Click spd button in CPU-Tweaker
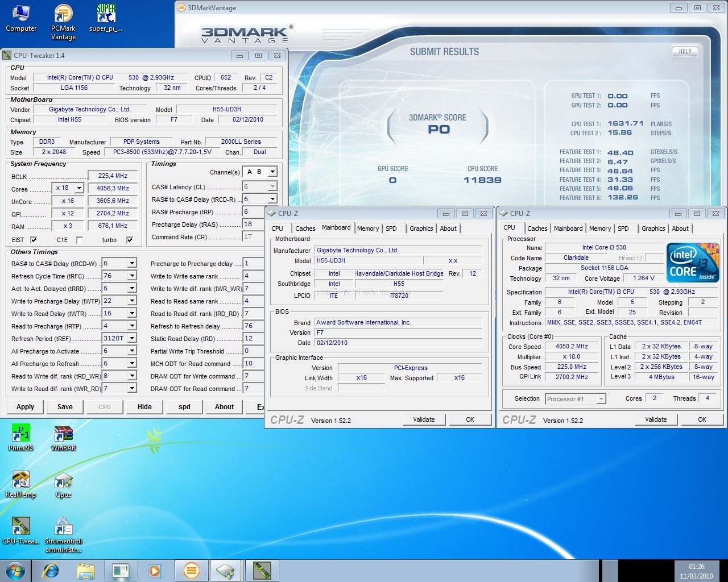Image resolution: width=728 pixels, height=582 pixels. pyautogui.click(x=184, y=407)
